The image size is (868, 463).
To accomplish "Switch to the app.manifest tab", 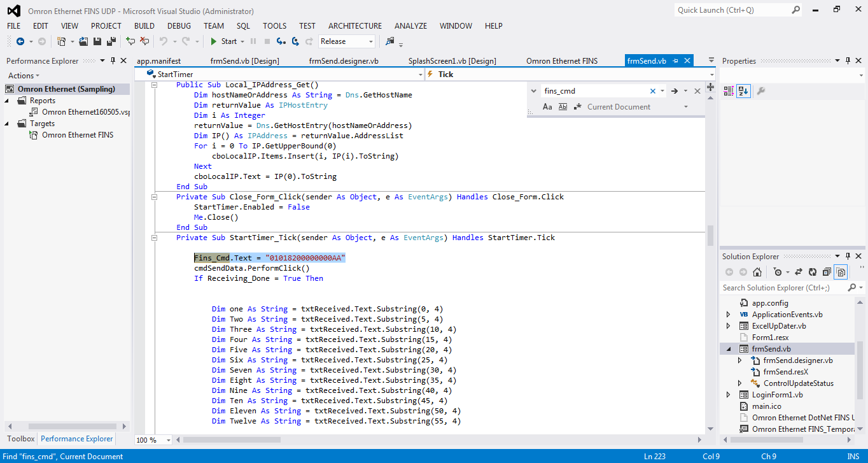I will pyautogui.click(x=159, y=61).
